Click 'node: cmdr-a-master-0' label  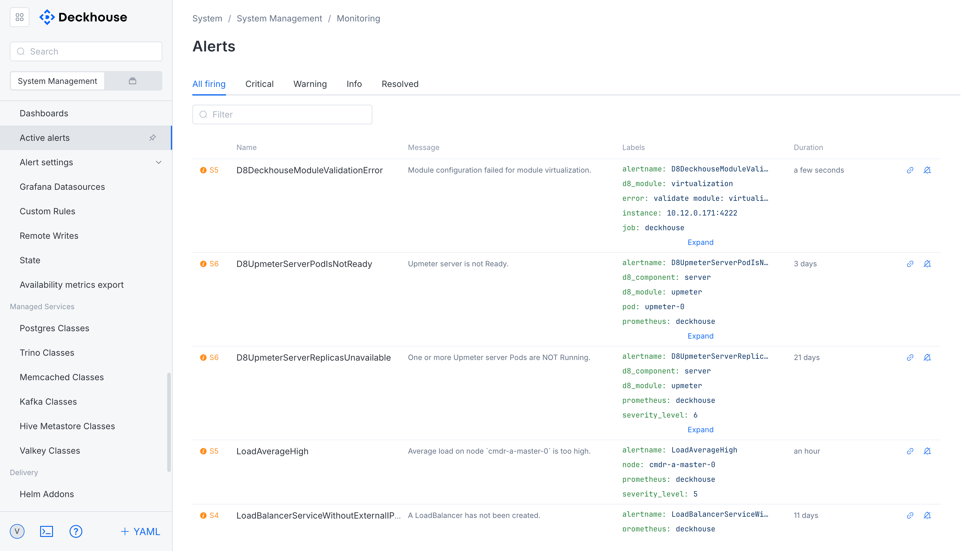pyautogui.click(x=669, y=465)
